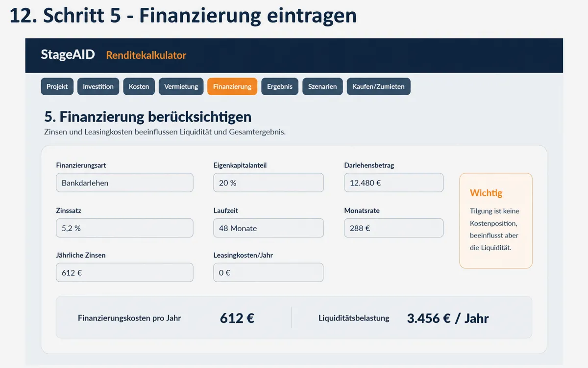The height and width of the screenshot is (368, 588).
Task: Click the active Finanzierung tab
Action: [x=232, y=86]
